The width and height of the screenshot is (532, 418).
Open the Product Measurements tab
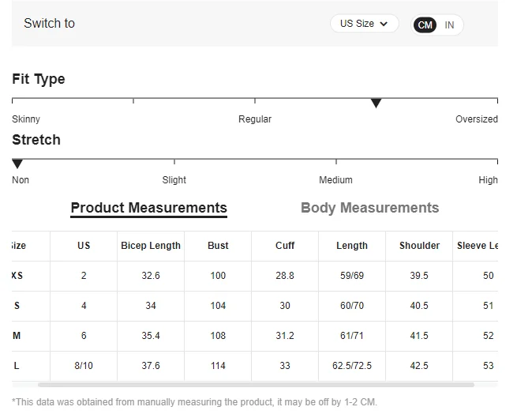coord(148,208)
